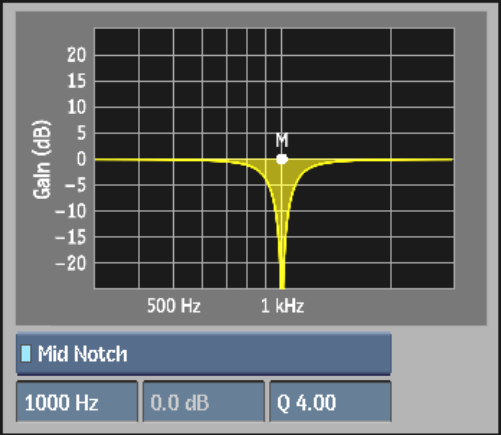Click the 20 dB gain scale label

click(x=77, y=55)
